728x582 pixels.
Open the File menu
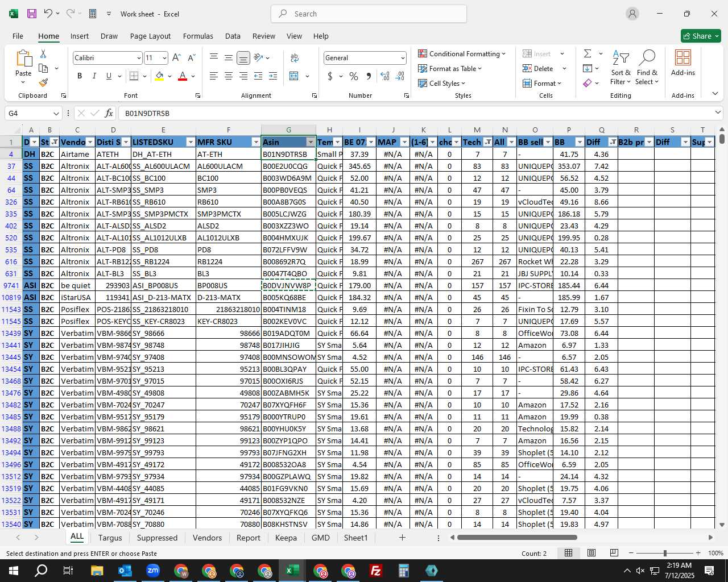pos(18,36)
